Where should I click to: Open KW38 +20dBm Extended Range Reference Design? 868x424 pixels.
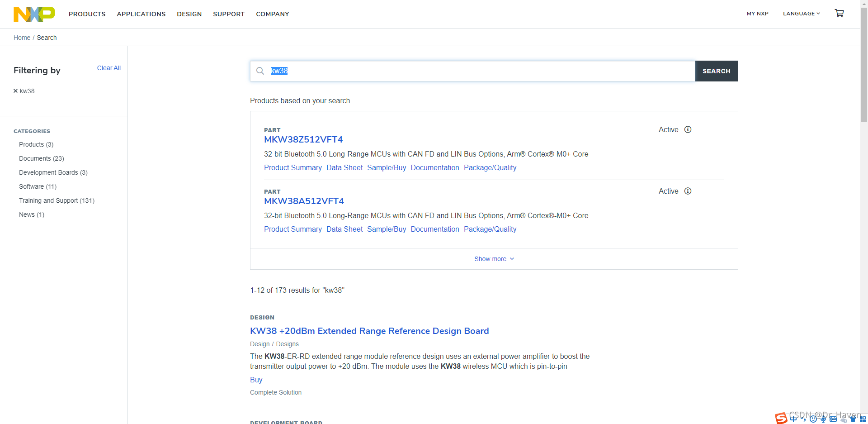tap(369, 331)
